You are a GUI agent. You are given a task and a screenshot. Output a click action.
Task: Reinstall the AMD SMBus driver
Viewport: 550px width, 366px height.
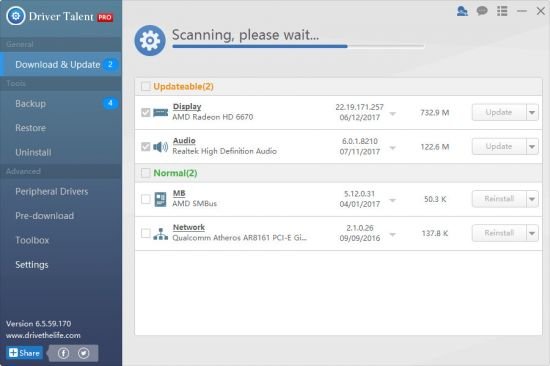click(x=499, y=199)
